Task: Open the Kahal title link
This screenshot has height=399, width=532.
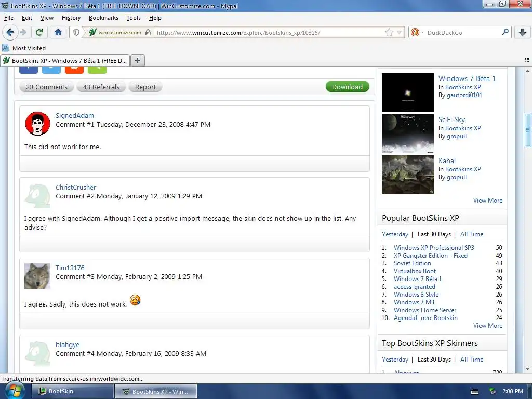Action: point(447,161)
